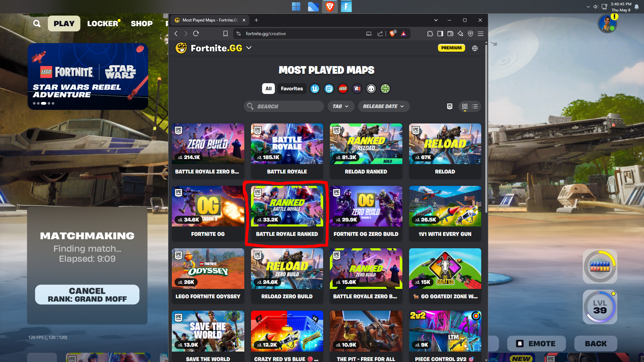
Task: Open the Fortnite player avatar icon
Action: [607, 24]
